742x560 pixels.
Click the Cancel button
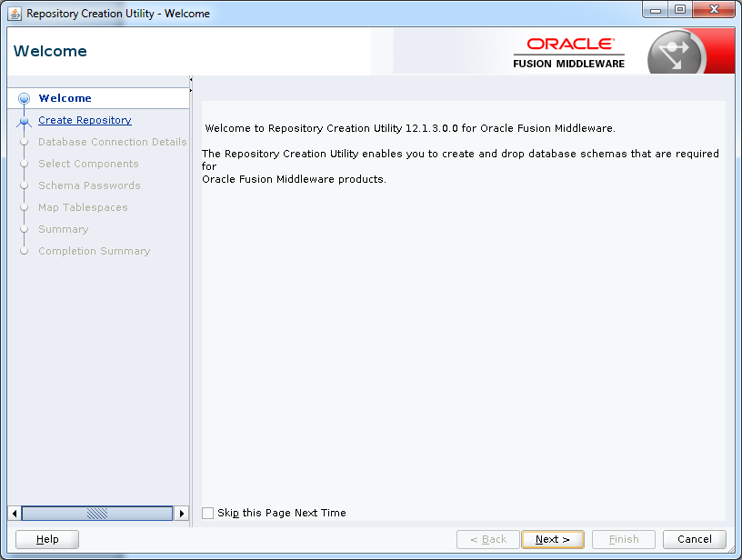click(x=694, y=539)
